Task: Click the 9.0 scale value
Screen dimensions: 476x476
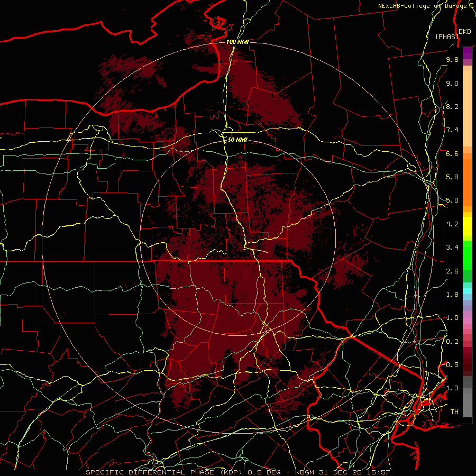Action: (x=452, y=83)
